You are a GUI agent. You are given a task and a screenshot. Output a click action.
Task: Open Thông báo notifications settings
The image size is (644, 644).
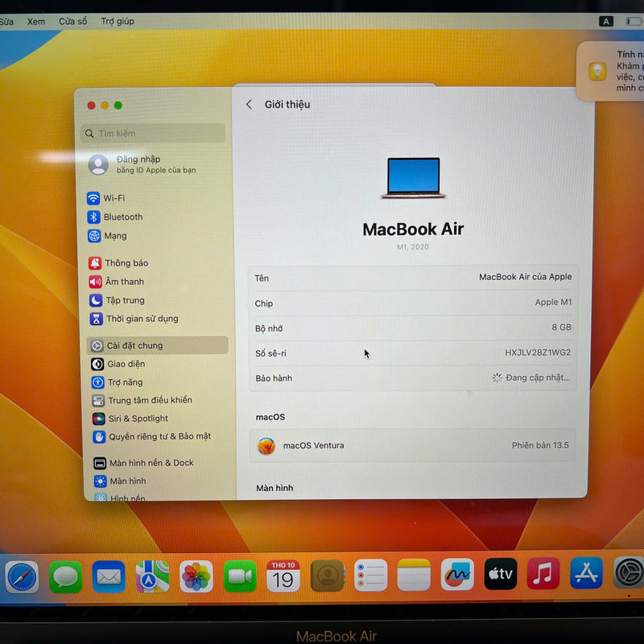click(x=126, y=263)
